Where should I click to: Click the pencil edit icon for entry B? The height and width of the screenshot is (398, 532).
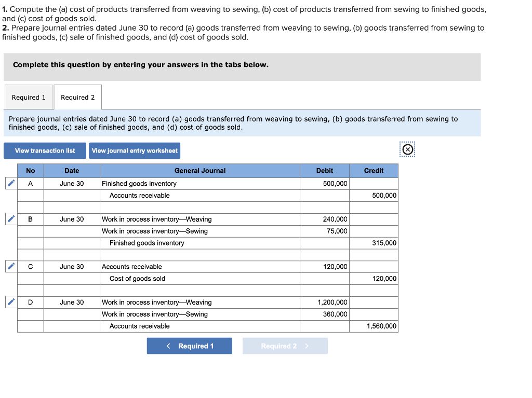[11, 219]
